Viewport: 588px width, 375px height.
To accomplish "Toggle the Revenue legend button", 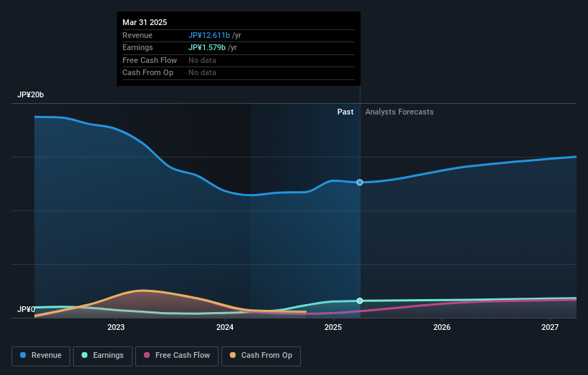I will click(x=41, y=356).
